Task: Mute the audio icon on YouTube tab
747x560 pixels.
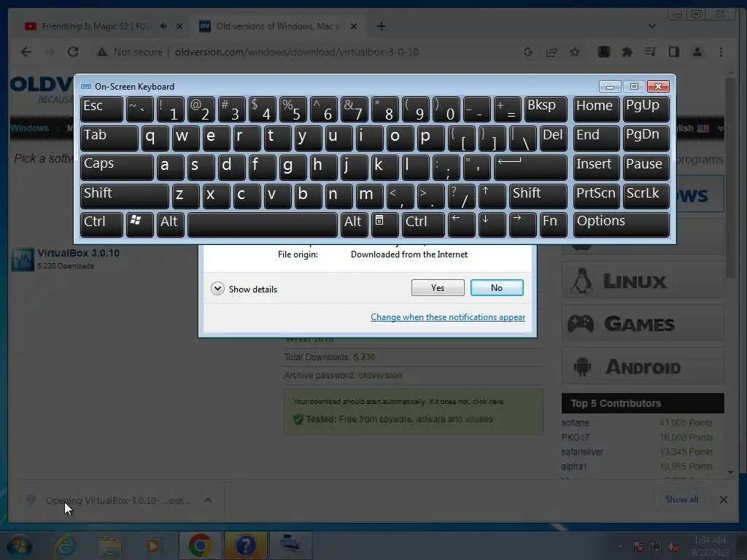Action: 163,26
